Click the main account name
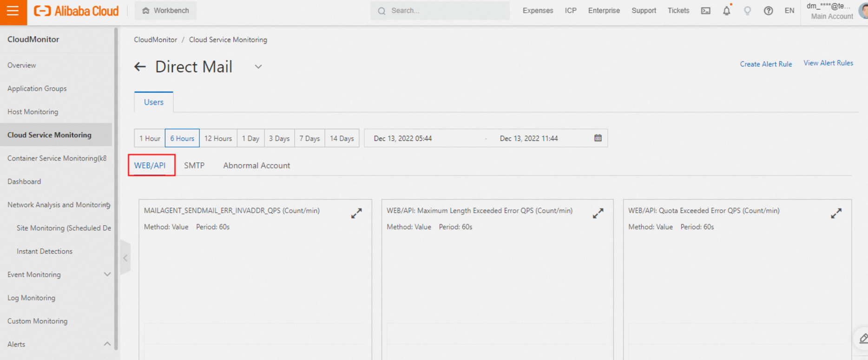Image resolution: width=868 pixels, height=360 pixels. tap(829, 6)
